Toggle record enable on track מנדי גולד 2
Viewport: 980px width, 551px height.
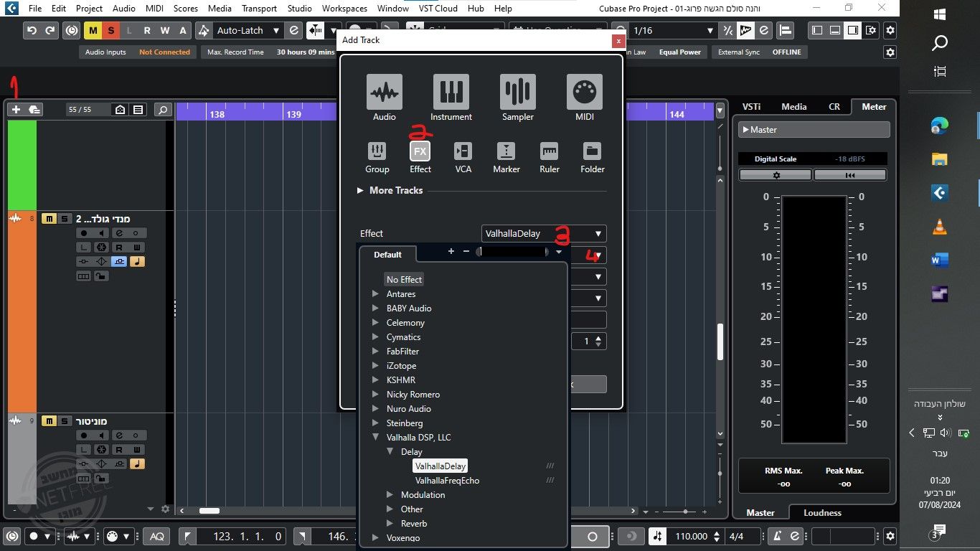84,233
